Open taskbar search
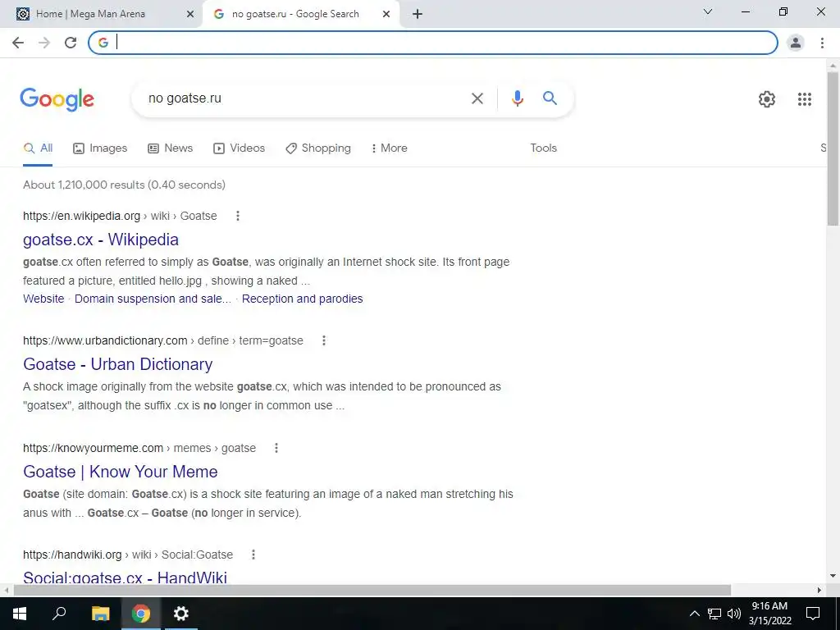Image resolution: width=840 pixels, height=630 pixels. (x=59, y=614)
